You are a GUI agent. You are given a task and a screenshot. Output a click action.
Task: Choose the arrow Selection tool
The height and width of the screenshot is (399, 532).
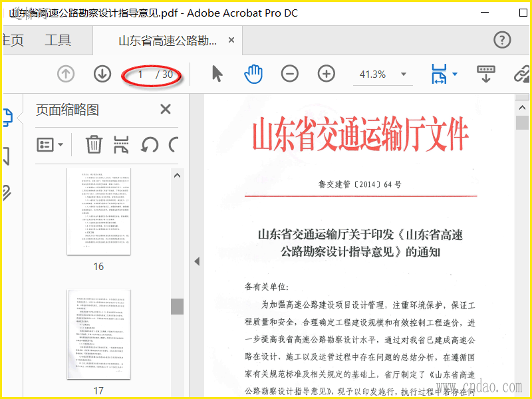pos(217,74)
